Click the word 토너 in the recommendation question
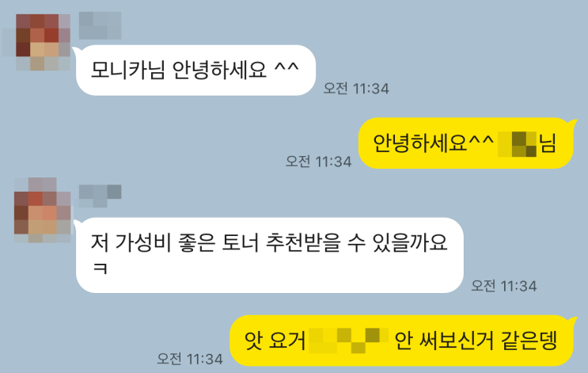 pos(240,243)
